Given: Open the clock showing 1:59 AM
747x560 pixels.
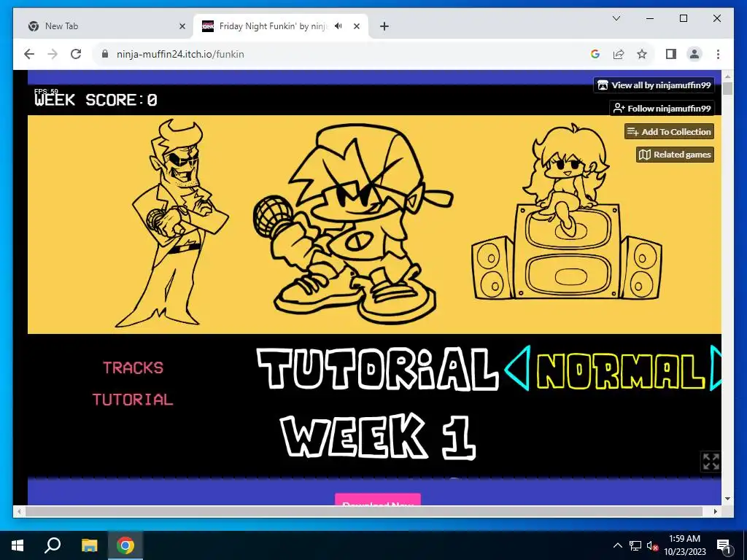Looking at the screenshot, I should click(x=684, y=545).
